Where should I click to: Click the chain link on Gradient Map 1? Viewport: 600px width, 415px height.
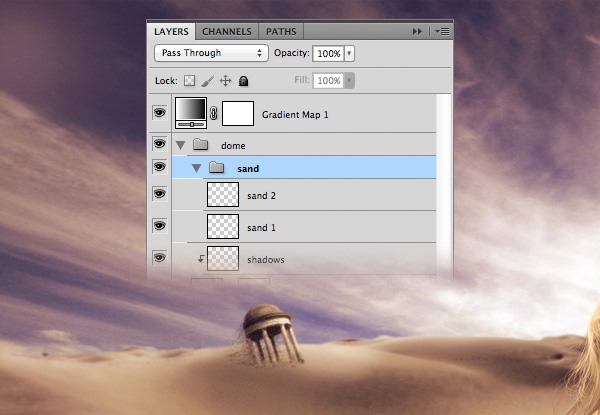pyautogui.click(x=213, y=114)
